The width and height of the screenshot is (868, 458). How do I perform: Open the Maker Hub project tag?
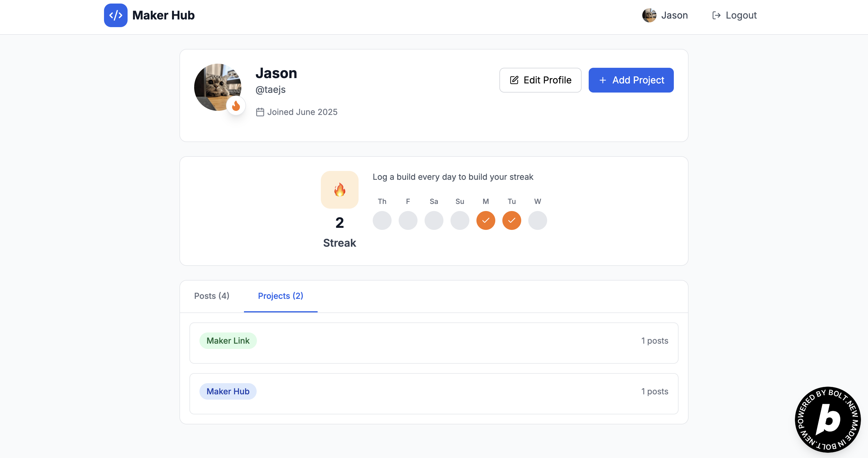(x=228, y=391)
